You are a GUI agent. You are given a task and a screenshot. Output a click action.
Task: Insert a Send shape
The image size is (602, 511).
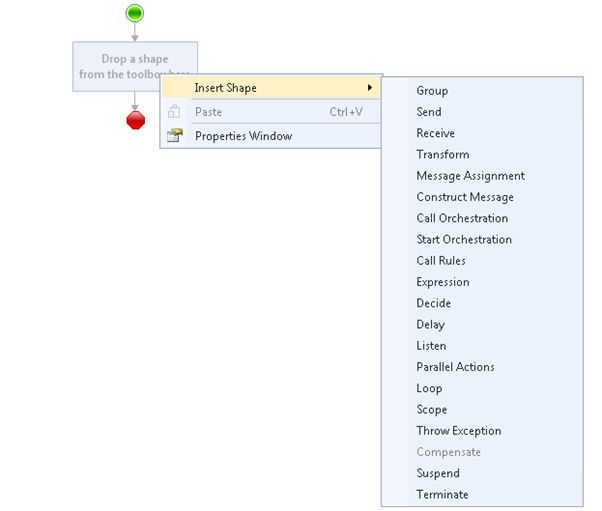tap(429, 112)
